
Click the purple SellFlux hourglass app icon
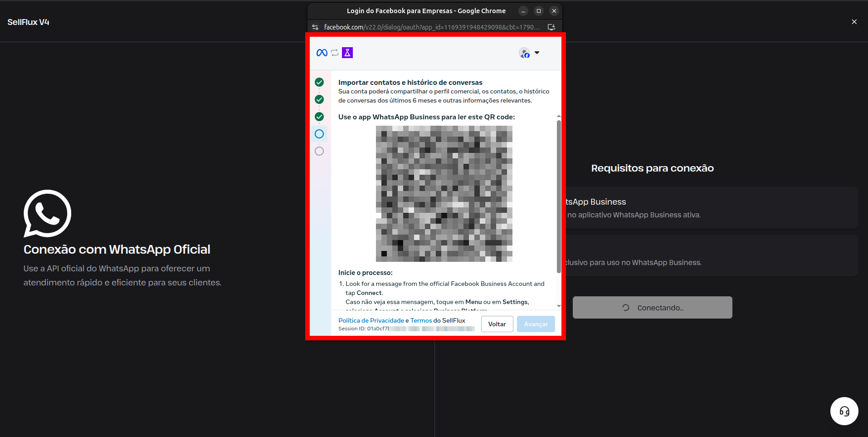tap(347, 53)
